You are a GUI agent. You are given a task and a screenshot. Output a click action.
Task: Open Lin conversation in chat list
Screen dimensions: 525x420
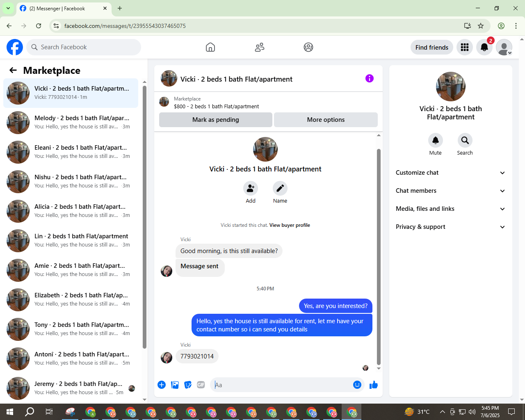click(71, 241)
